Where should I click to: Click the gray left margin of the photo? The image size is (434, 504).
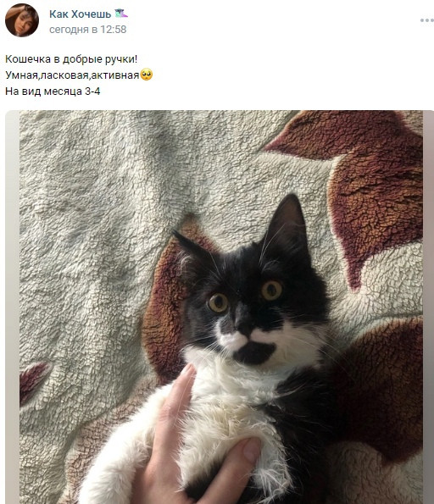[x=12, y=307]
